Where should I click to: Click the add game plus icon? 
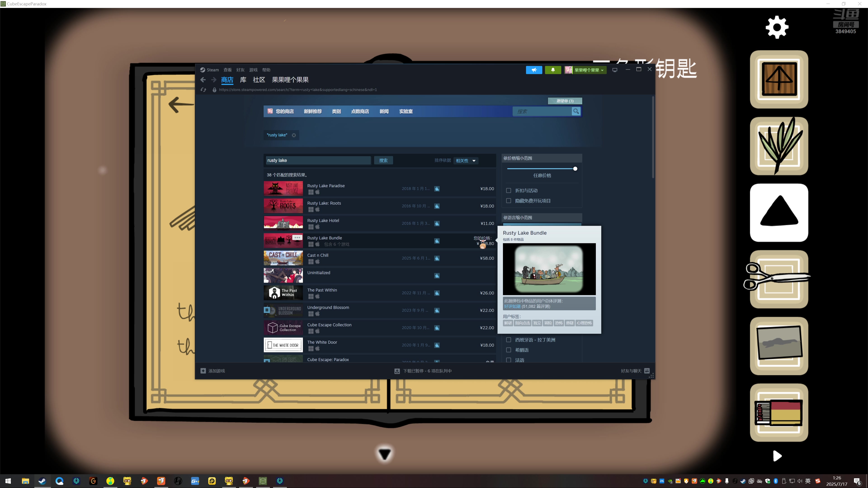click(x=203, y=371)
